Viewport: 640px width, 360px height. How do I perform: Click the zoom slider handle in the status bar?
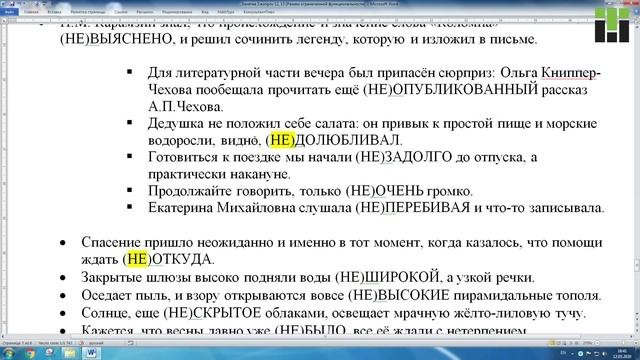click(623, 343)
